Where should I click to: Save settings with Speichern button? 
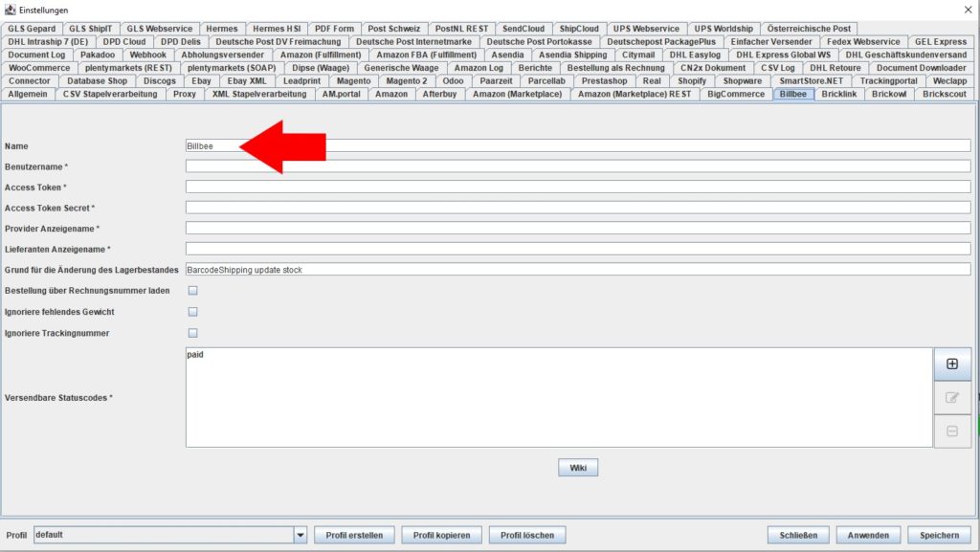(940, 535)
